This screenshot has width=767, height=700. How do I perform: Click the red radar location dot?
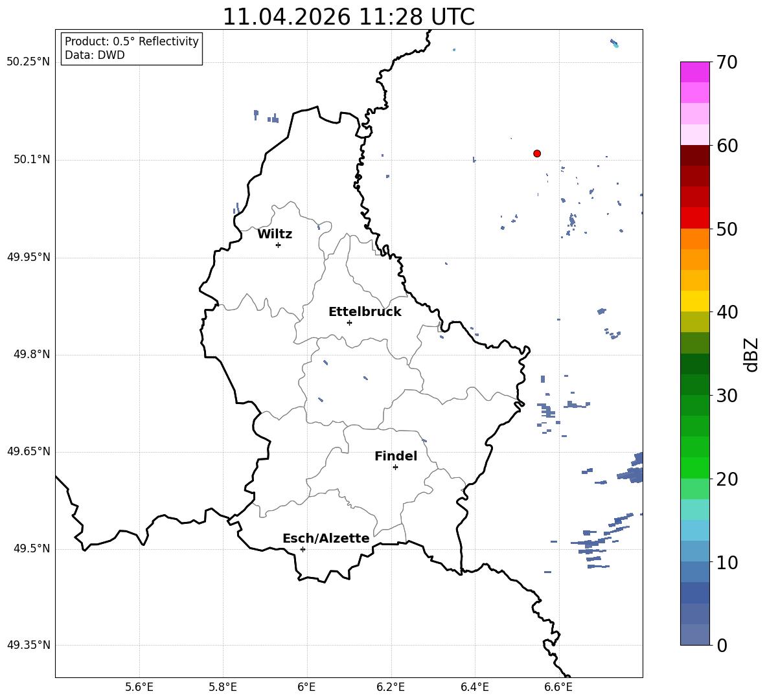tap(537, 153)
